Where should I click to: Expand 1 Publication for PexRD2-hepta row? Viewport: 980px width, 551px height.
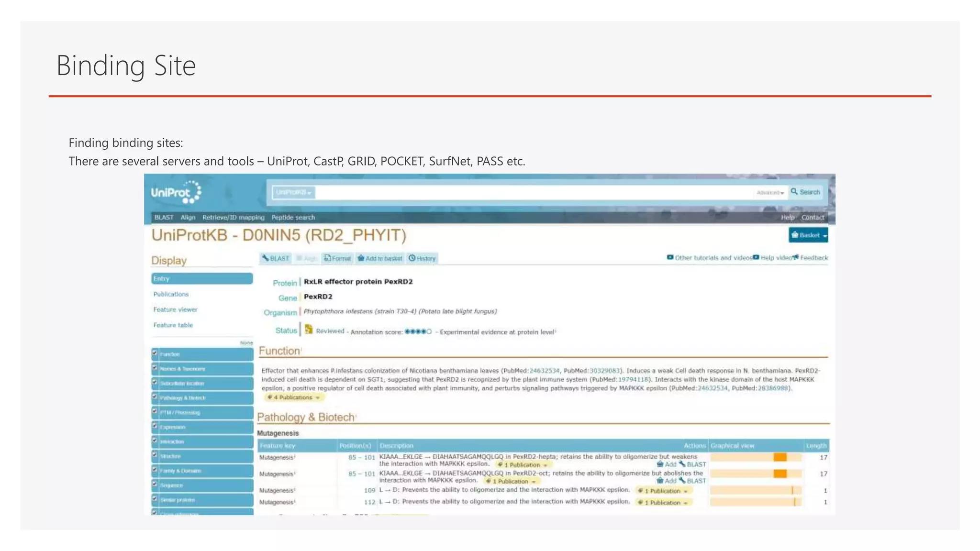click(523, 465)
